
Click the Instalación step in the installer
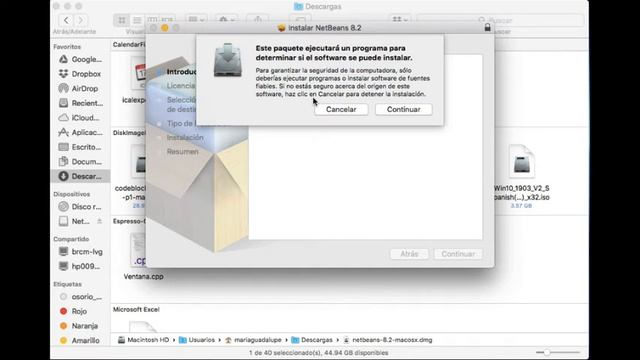[x=185, y=138]
